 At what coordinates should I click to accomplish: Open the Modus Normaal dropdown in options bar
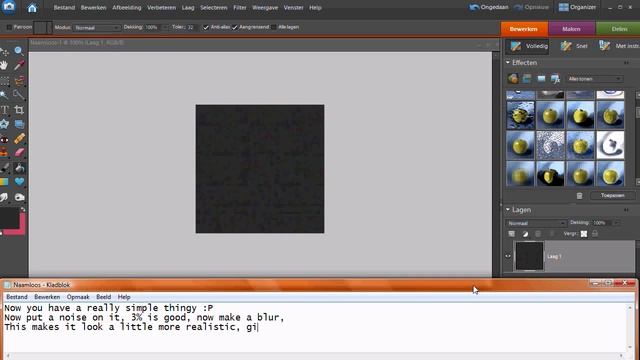pos(97,28)
